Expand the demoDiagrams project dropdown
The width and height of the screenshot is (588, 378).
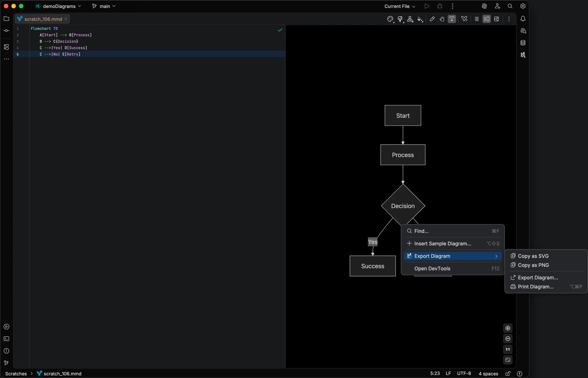point(58,6)
